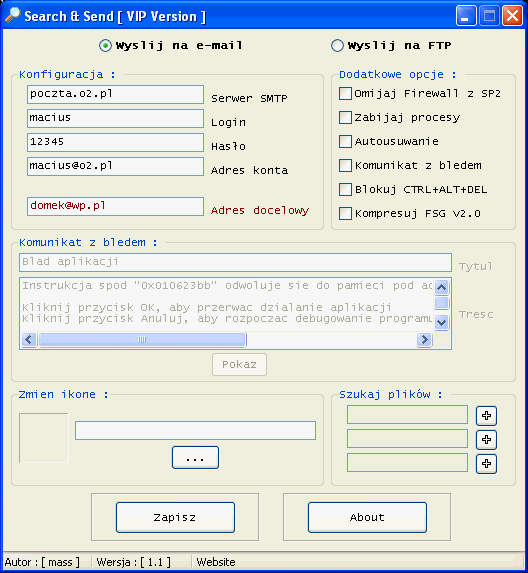Screen dimensions: 528x573
Task: Check the Zabijaj procesy option
Action: (x=345, y=118)
